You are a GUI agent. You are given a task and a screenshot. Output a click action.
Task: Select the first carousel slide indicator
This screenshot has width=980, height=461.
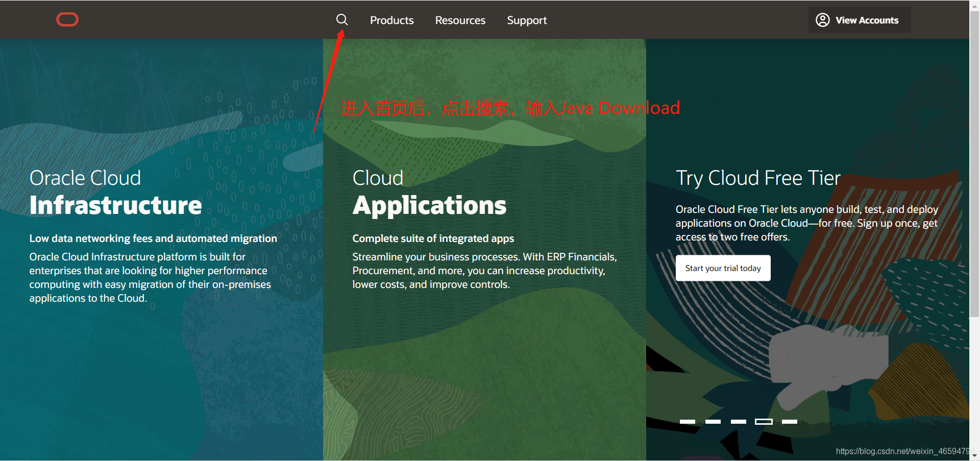(688, 422)
